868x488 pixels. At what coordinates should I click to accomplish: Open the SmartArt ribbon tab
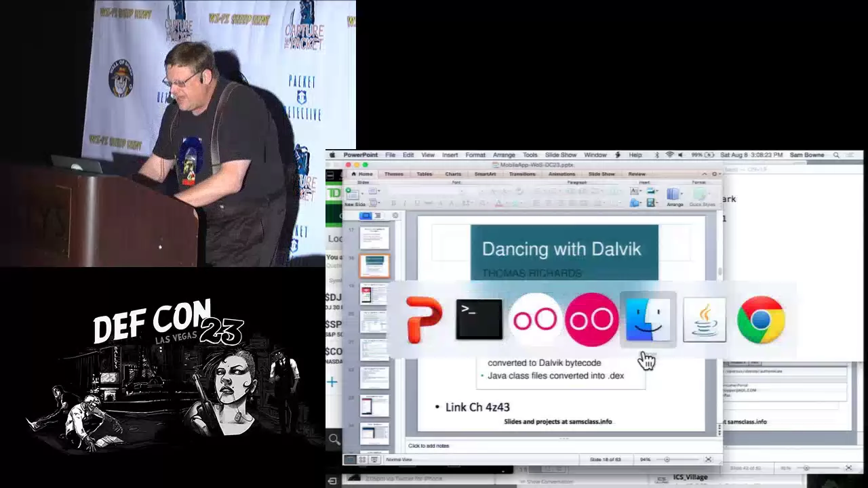(485, 174)
